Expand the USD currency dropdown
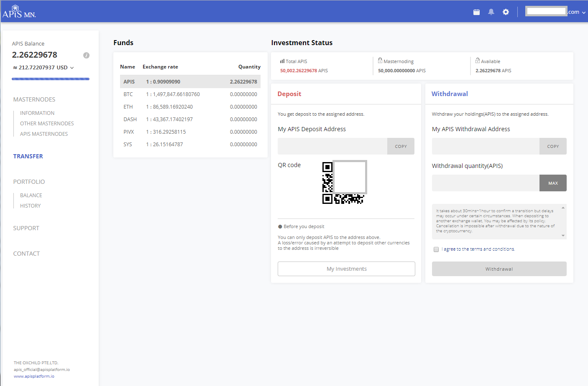This screenshot has width=588, height=386. point(72,68)
